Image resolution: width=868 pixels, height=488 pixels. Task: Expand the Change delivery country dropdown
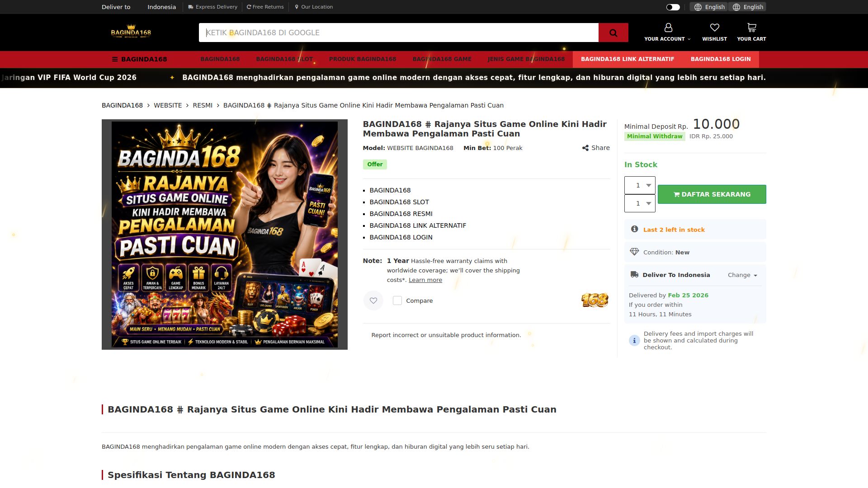pos(742,275)
